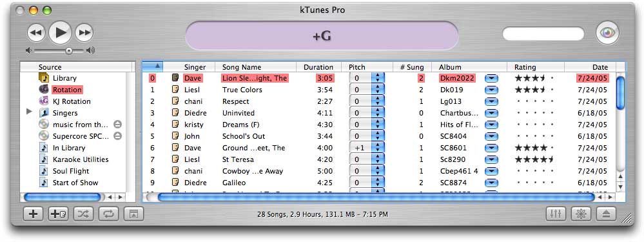Sort by the Duration column header
The height and width of the screenshot is (242, 644).
tap(318, 67)
